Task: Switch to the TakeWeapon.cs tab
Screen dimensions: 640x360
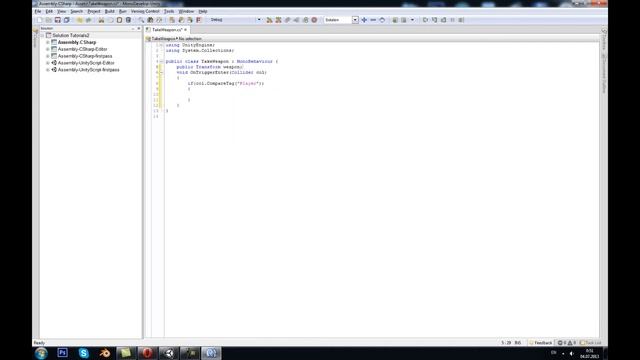Action: tap(167, 30)
